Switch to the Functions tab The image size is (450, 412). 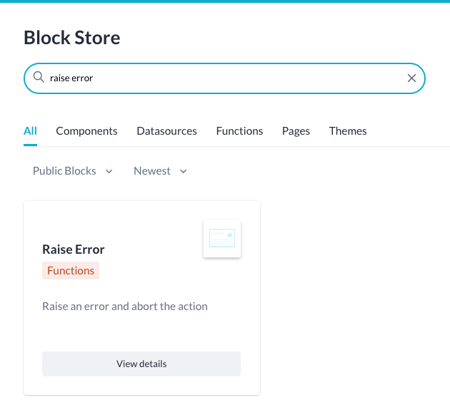(240, 131)
